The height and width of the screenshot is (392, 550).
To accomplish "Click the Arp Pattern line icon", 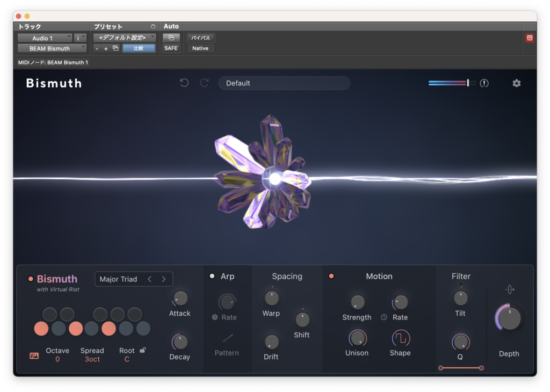I will click(227, 338).
